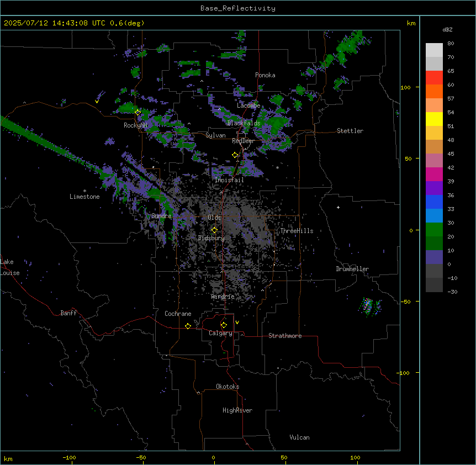Pick the dark grey -10 to -30 legend swatch
This screenshot has height=465, width=476.
434,285
